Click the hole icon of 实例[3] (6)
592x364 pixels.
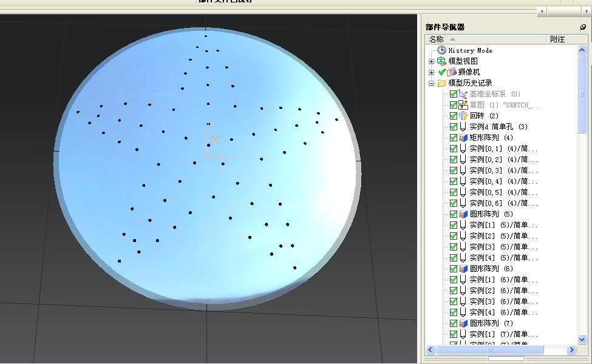[x=463, y=302]
